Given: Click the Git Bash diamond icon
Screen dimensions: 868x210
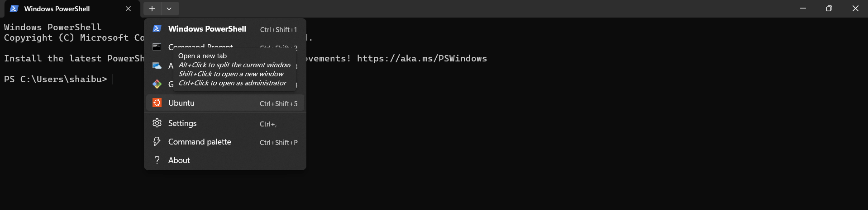Looking at the screenshot, I should pos(157,84).
